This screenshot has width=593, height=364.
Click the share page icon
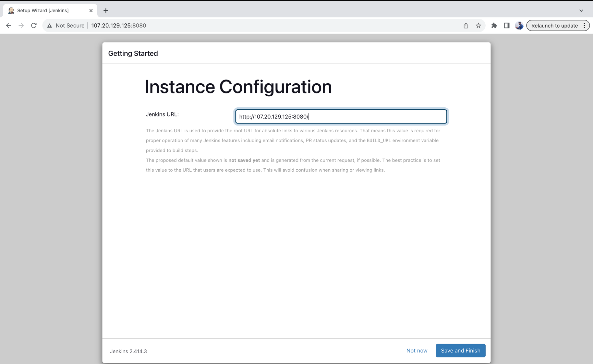[x=466, y=25]
